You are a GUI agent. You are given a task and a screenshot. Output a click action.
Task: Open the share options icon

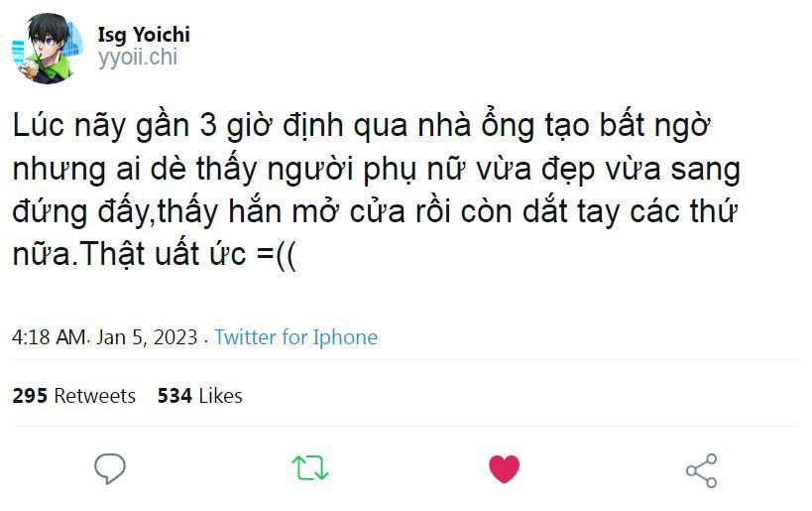coord(701,470)
